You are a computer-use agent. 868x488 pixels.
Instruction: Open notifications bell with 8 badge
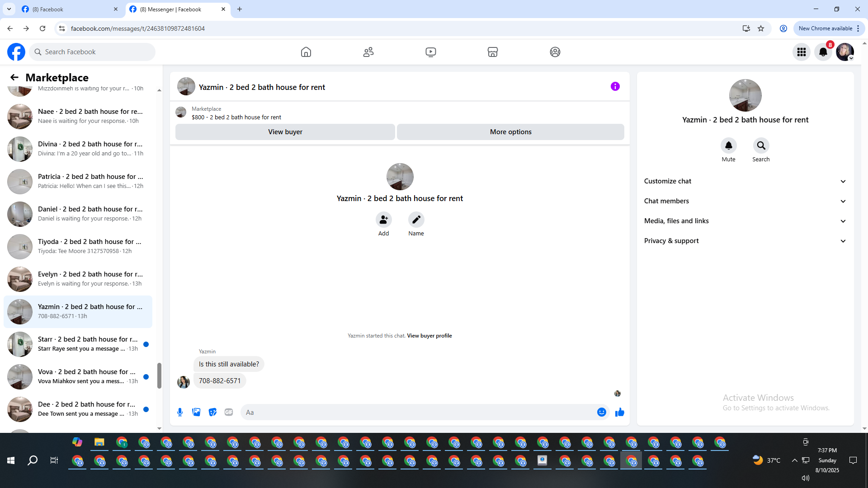point(823,52)
